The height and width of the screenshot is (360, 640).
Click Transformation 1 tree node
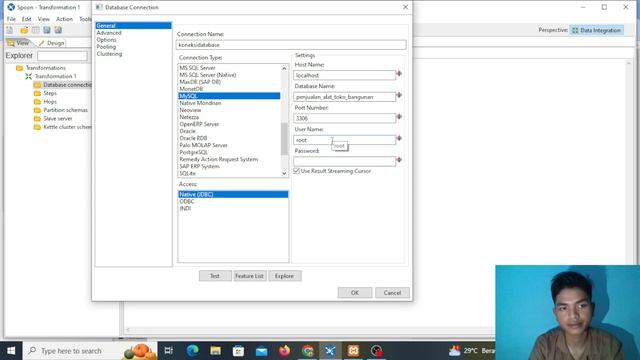(55, 76)
